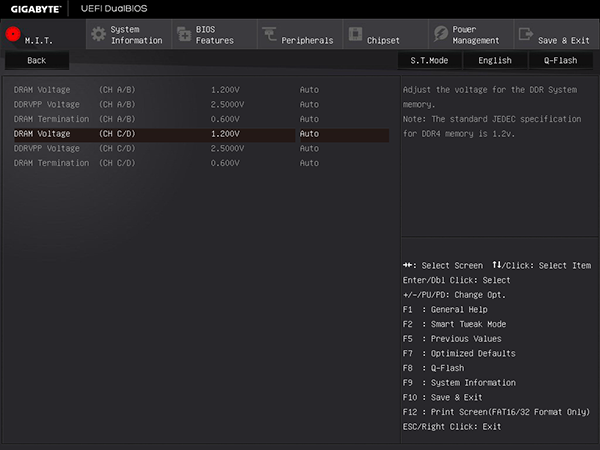Click the Save & Exit arrow icon

[526, 34]
